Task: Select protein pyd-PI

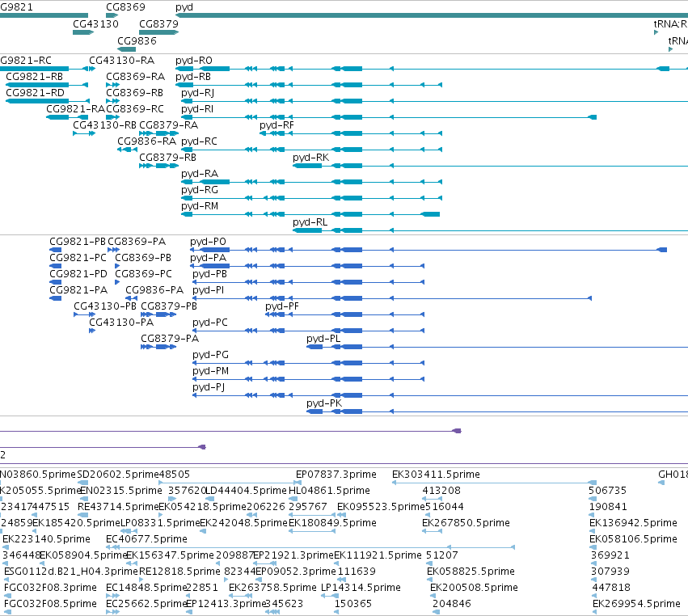Action: click(x=208, y=290)
